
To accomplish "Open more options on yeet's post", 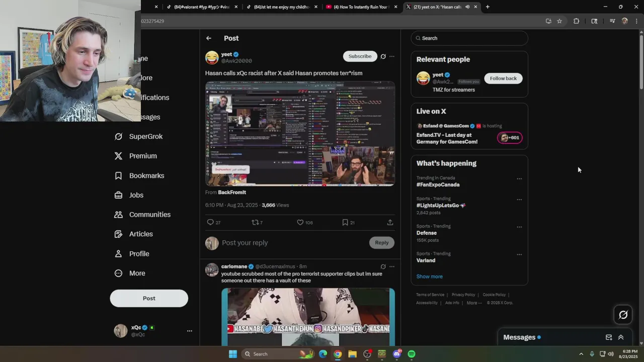I will tap(392, 56).
